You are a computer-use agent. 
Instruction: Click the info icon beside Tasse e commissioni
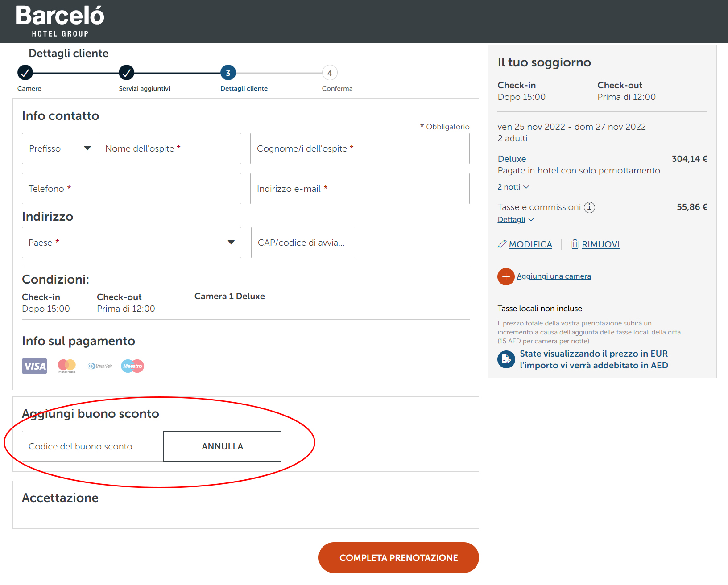[x=589, y=207]
